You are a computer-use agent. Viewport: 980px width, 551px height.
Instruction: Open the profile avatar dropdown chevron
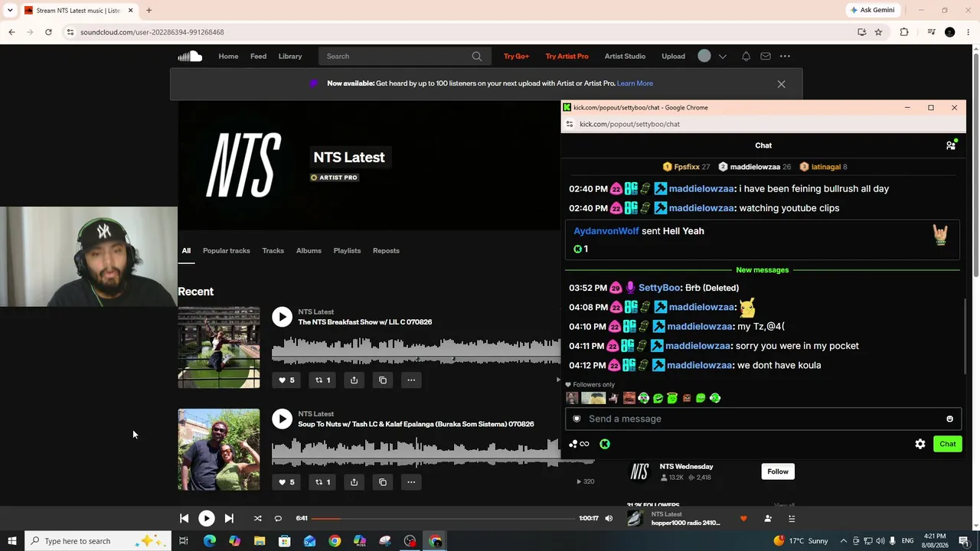pos(722,56)
